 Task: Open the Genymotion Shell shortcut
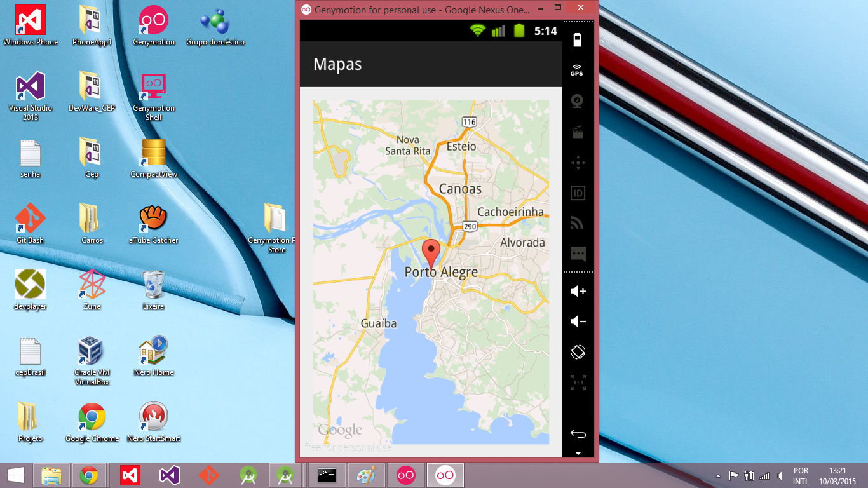(x=153, y=87)
